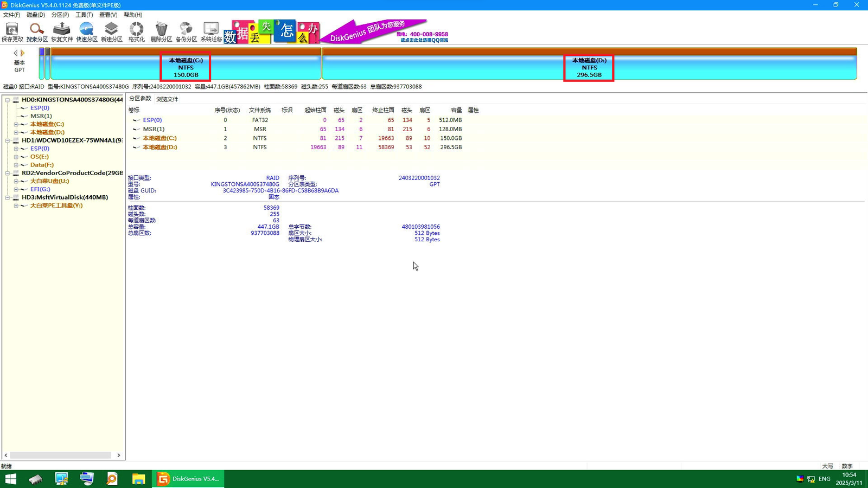This screenshot has width=868, height=488.
Task: Switch to the 分区参数 tab
Action: [x=140, y=99]
